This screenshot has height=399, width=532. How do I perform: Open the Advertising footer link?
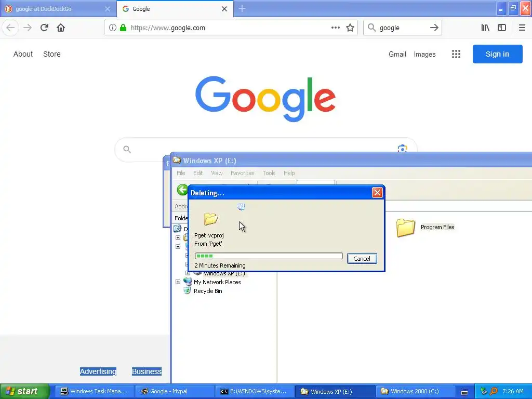coord(98,371)
